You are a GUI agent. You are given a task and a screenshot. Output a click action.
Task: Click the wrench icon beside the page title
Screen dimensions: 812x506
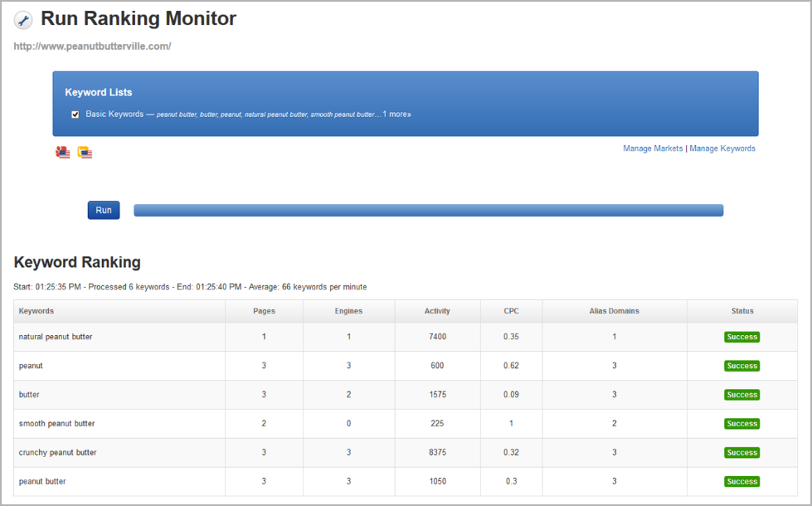pos(22,21)
